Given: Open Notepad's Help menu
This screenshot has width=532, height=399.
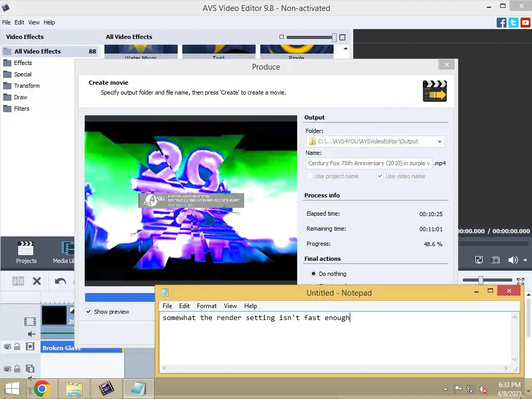Looking at the screenshot, I should click(x=251, y=305).
